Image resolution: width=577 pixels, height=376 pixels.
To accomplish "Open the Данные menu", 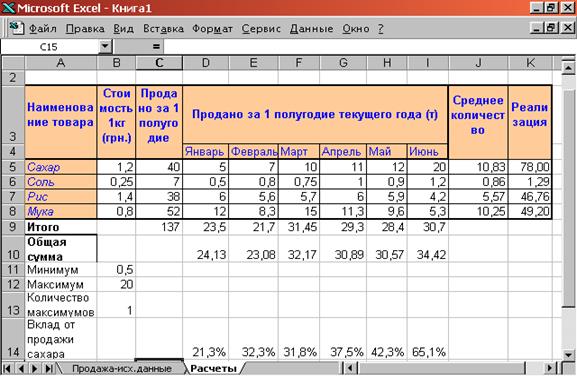I will click(x=311, y=29).
